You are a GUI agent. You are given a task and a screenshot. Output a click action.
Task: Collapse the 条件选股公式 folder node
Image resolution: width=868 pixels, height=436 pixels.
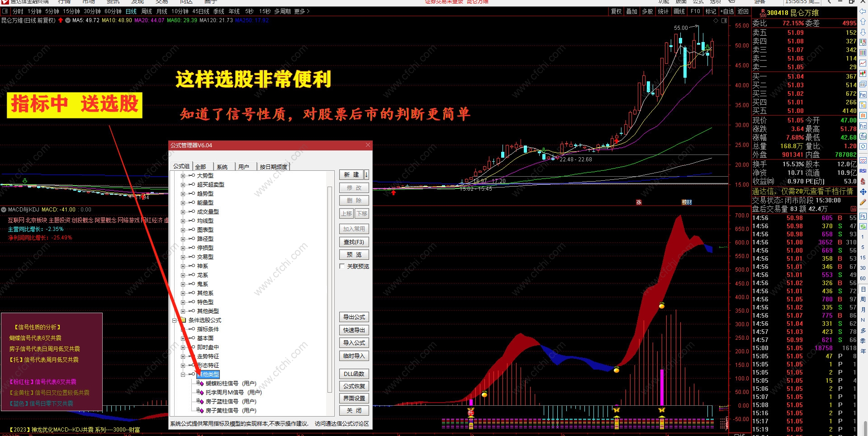(174, 320)
